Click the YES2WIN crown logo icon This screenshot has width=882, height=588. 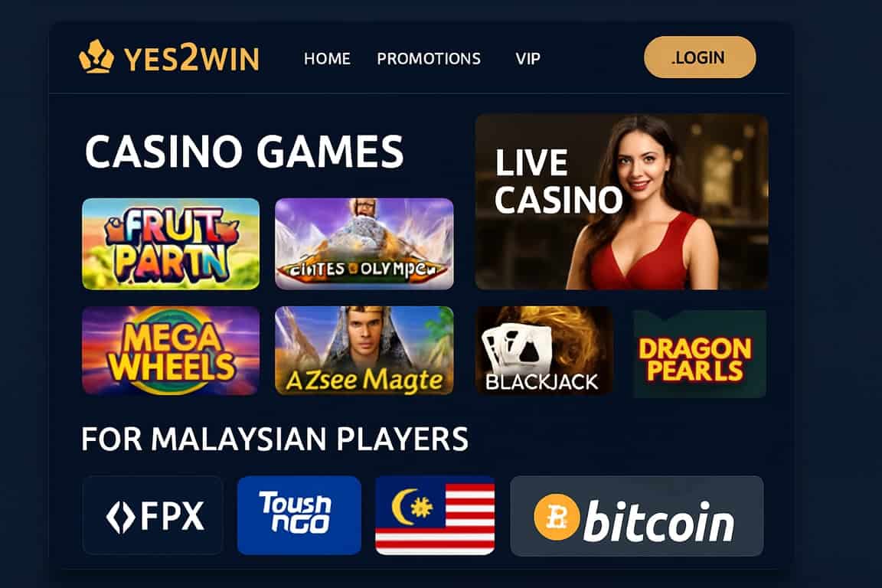[96, 56]
